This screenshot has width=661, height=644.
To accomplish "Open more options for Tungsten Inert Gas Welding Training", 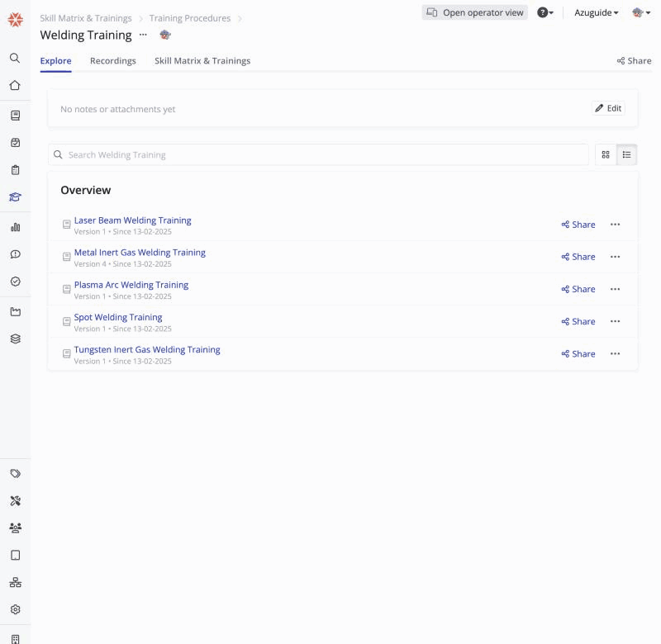I will pos(615,354).
